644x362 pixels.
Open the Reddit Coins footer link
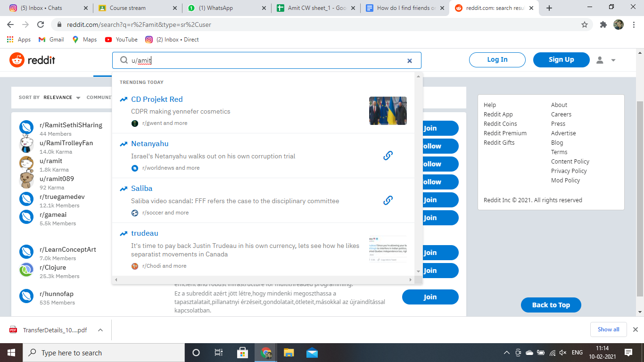(500, 124)
